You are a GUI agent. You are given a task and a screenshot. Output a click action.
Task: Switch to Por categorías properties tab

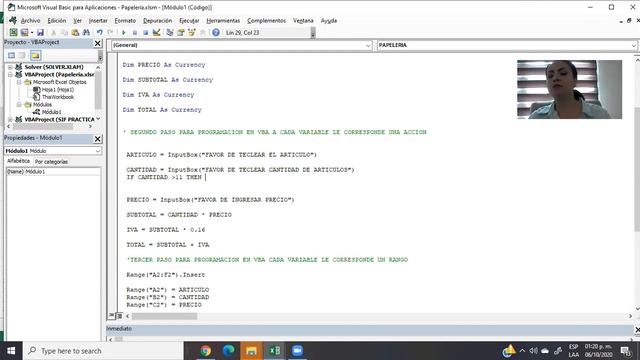51,162
